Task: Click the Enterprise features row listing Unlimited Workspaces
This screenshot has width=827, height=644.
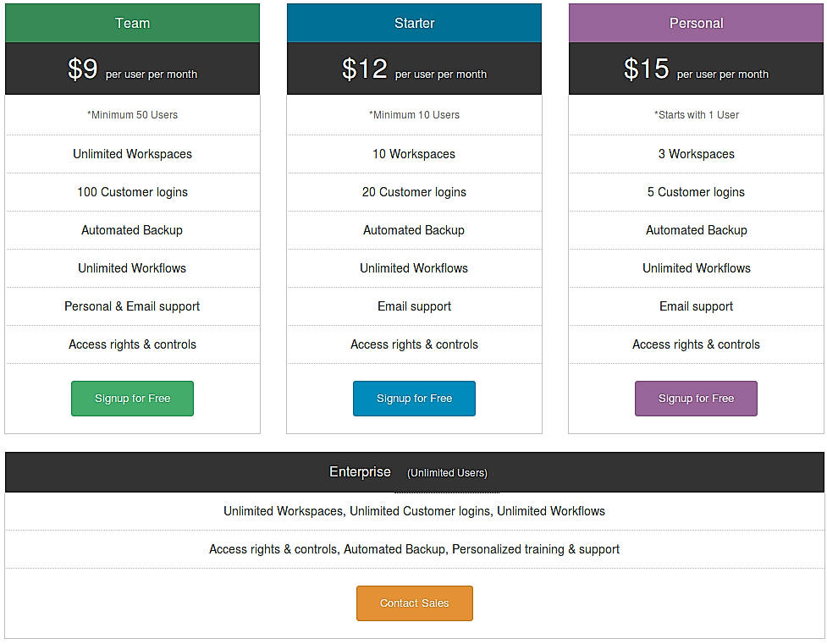Action: pyautogui.click(x=414, y=510)
